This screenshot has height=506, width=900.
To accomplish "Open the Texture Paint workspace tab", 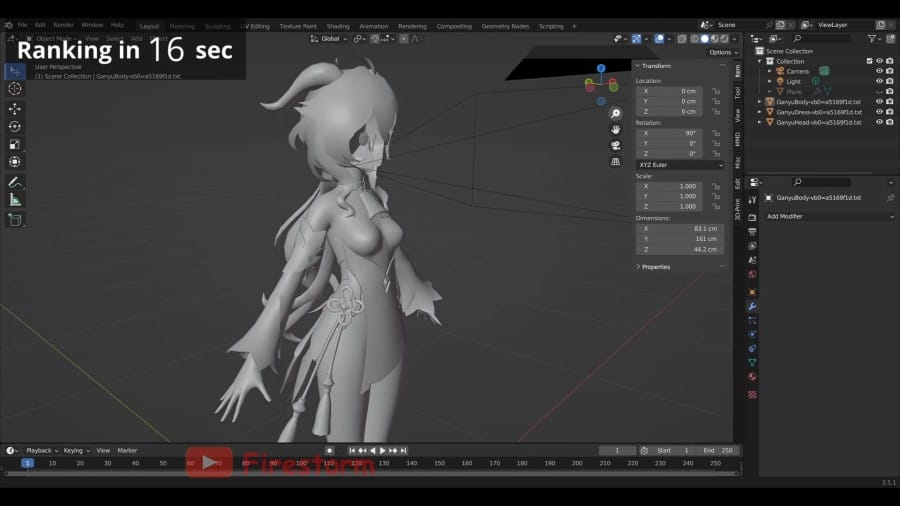I will click(298, 26).
